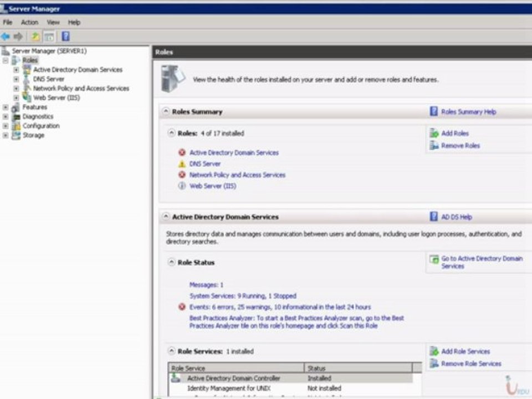The image size is (532, 399).
Task: Click Network Policy and Access Services tree icon
Action: coord(27,88)
